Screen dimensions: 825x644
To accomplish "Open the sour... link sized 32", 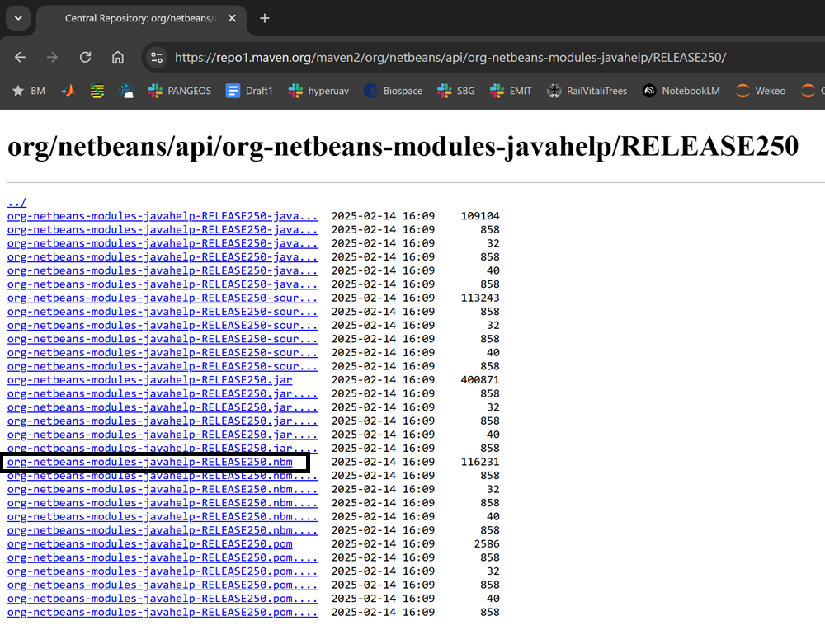I will pos(163,326).
